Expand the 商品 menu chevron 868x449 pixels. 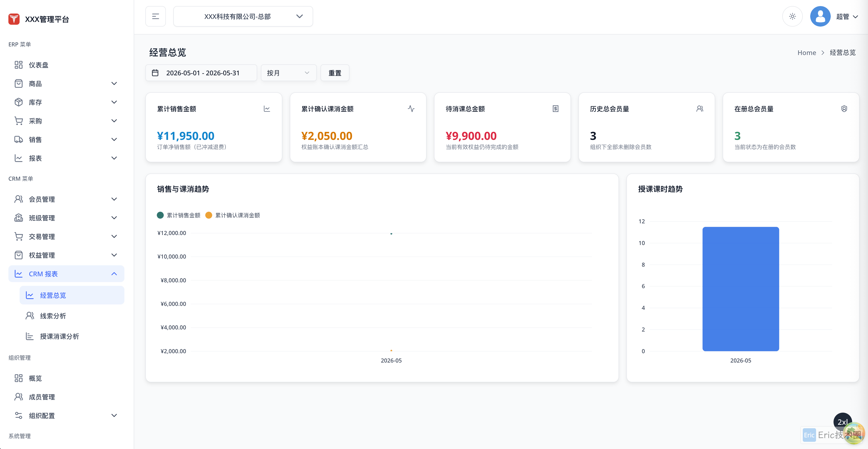pyautogui.click(x=114, y=84)
